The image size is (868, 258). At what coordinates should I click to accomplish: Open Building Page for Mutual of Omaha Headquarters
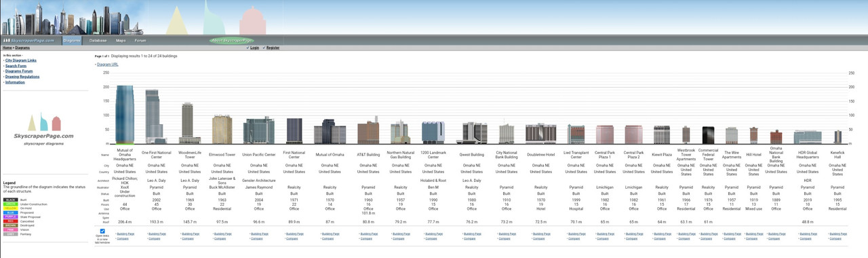126,234
